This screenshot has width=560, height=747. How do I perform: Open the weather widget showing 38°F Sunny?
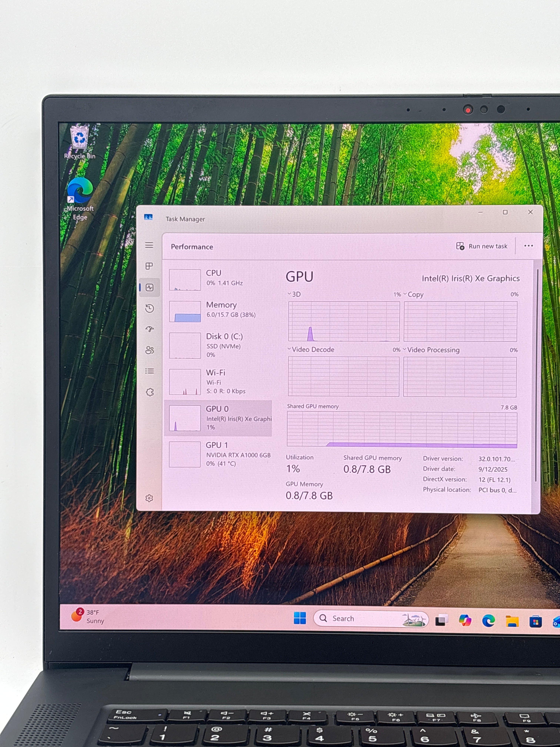(88, 616)
